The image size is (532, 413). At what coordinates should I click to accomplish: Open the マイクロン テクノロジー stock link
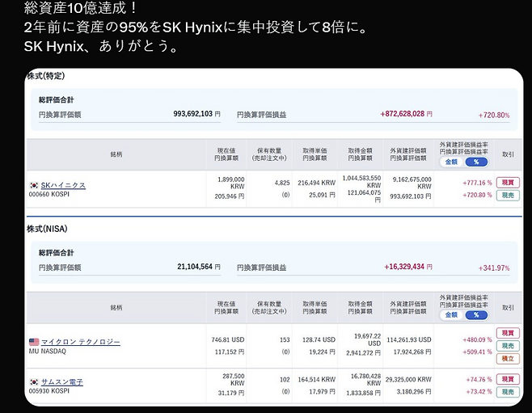tap(80, 342)
